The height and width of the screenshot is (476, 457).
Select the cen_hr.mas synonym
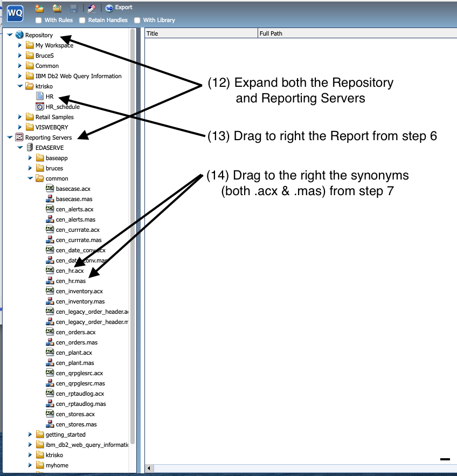(71, 281)
